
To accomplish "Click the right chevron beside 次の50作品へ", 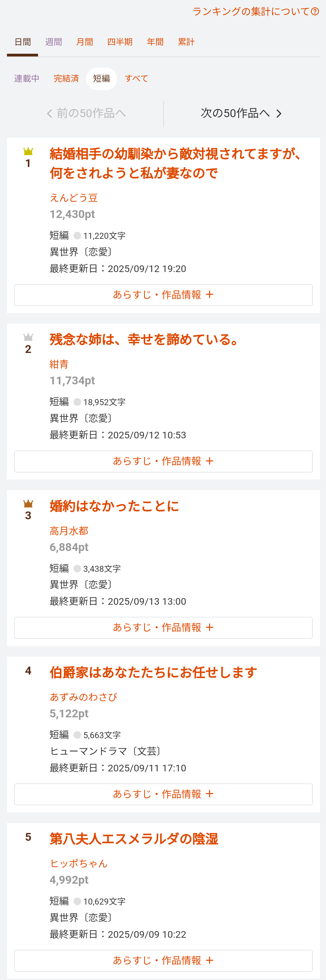I will click(x=279, y=114).
